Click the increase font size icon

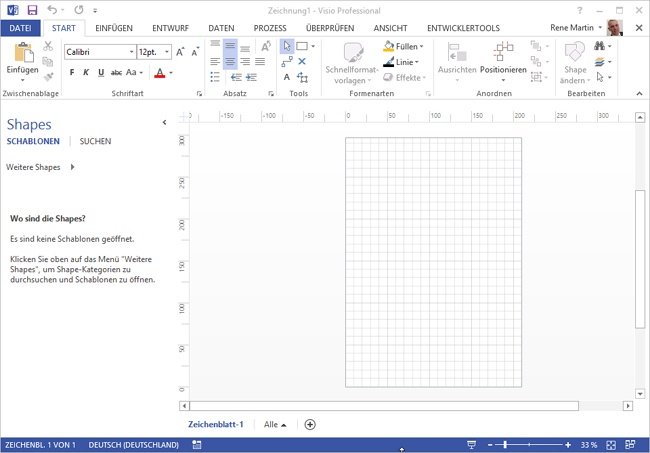click(180, 51)
